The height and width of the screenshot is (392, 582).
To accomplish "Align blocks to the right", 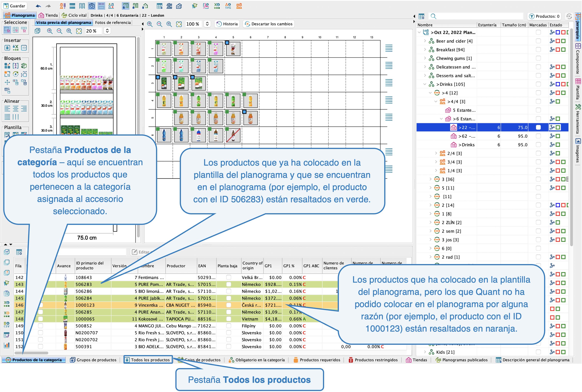I will (24, 108).
